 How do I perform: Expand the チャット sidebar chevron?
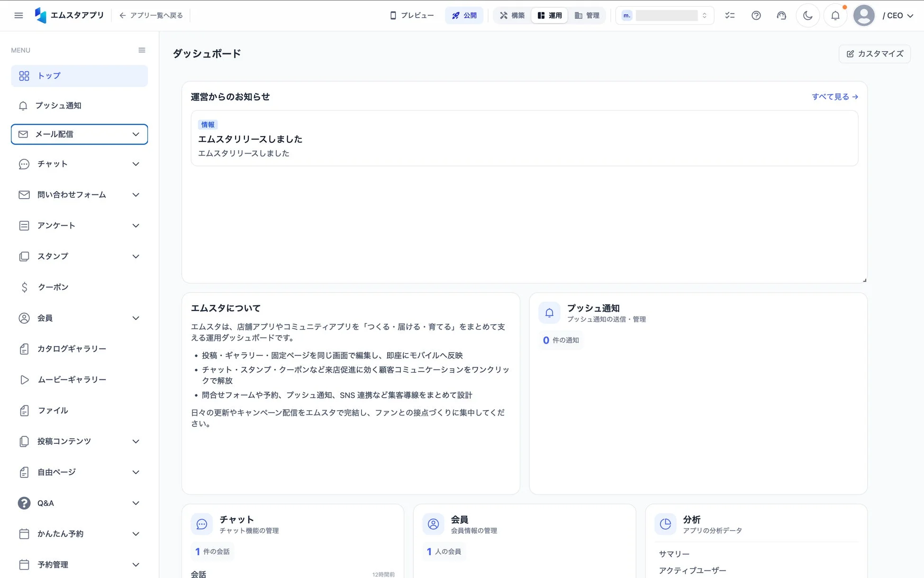[x=136, y=164]
